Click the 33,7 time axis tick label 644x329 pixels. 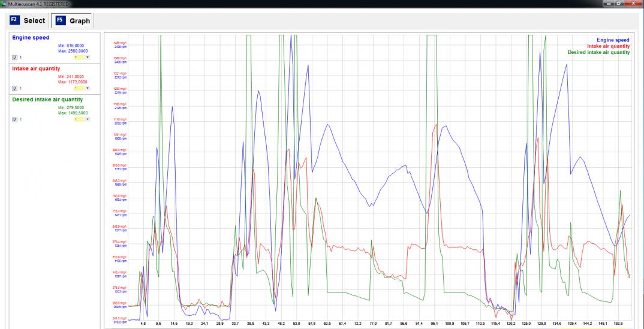(235, 324)
